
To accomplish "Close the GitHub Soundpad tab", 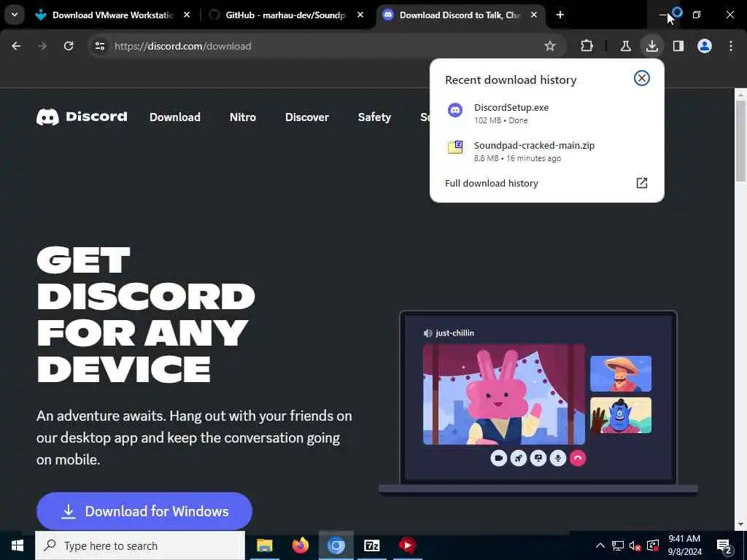I will point(360,15).
